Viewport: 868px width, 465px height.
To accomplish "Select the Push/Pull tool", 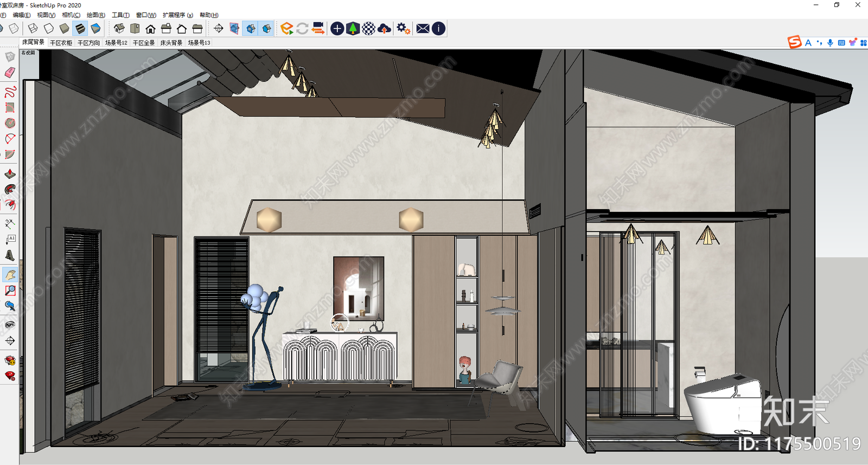I will [x=10, y=173].
